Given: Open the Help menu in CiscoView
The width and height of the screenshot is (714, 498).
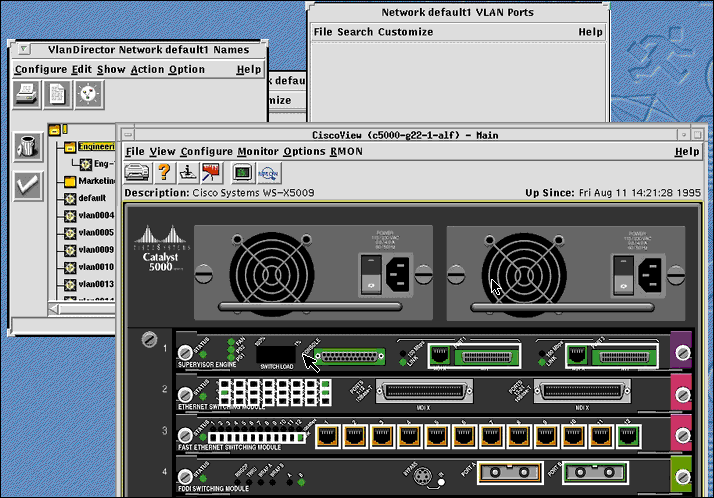Looking at the screenshot, I should coord(687,152).
